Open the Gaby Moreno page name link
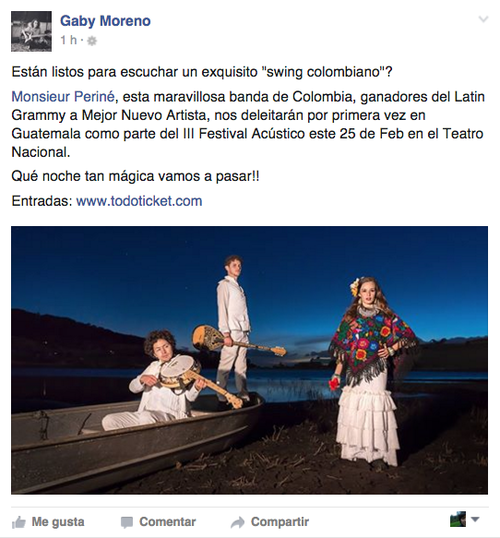 pyautogui.click(x=105, y=21)
